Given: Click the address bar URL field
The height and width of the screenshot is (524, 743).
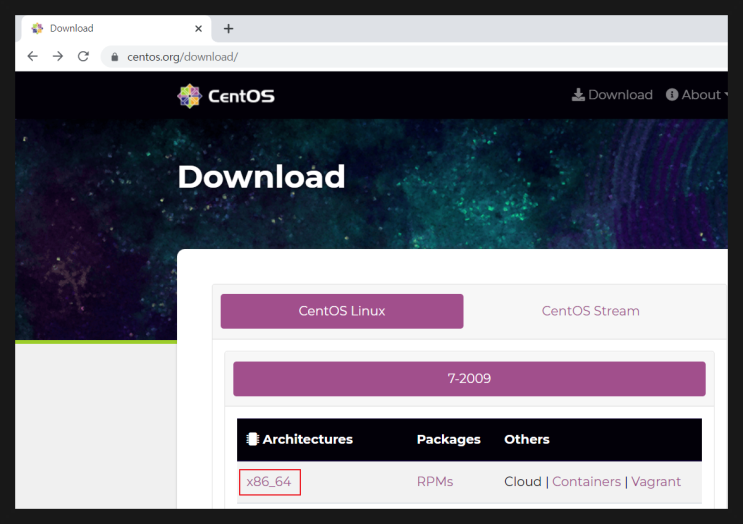Looking at the screenshot, I should [x=414, y=57].
